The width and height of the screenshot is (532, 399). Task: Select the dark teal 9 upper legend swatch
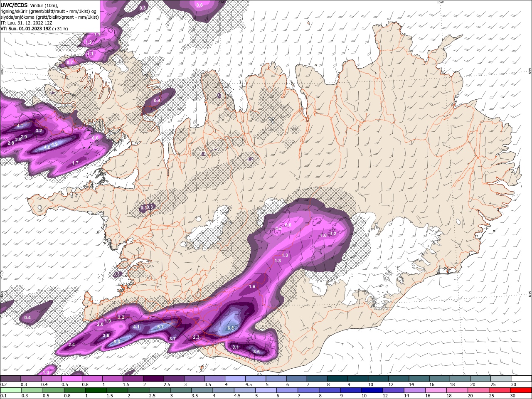(358, 378)
